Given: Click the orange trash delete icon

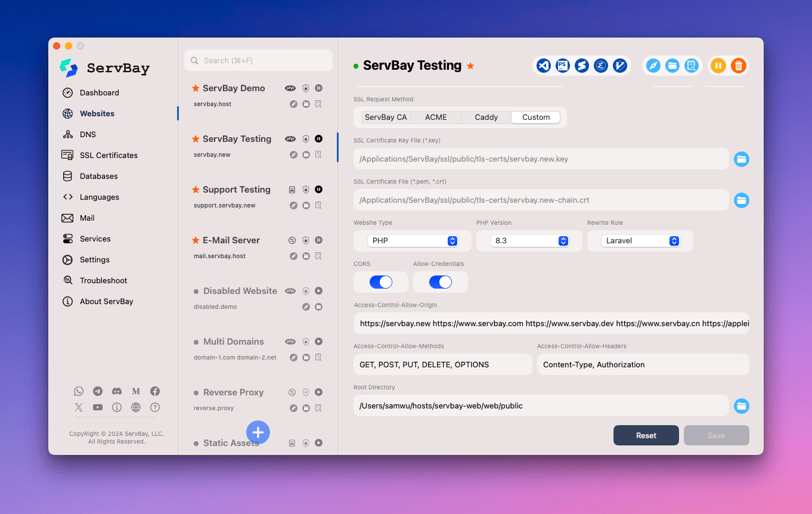Looking at the screenshot, I should tap(738, 66).
